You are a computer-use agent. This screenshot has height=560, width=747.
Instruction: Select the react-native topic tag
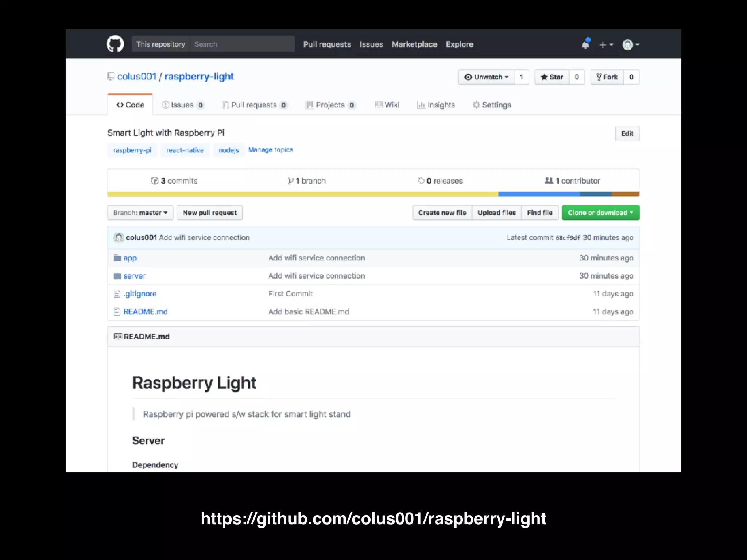click(x=185, y=150)
